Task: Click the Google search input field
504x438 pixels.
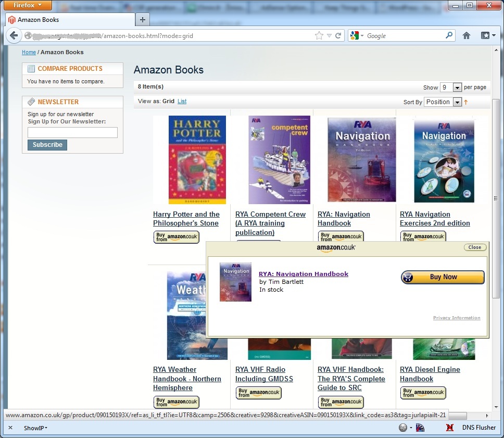Action: [405, 36]
